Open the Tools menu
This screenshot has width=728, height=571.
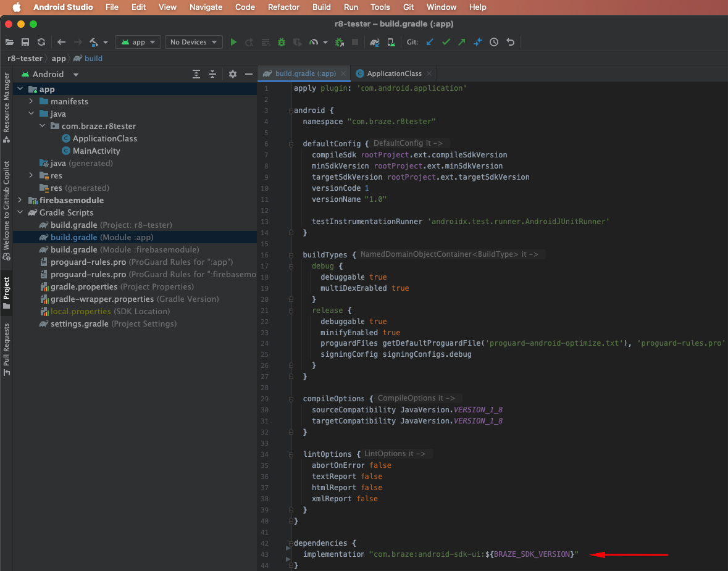pos(380,7)
